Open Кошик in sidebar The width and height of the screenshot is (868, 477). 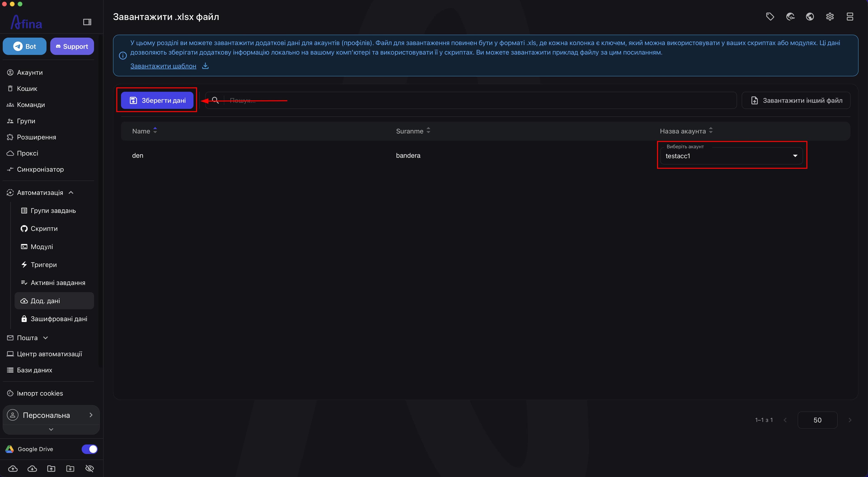[27, 89]
